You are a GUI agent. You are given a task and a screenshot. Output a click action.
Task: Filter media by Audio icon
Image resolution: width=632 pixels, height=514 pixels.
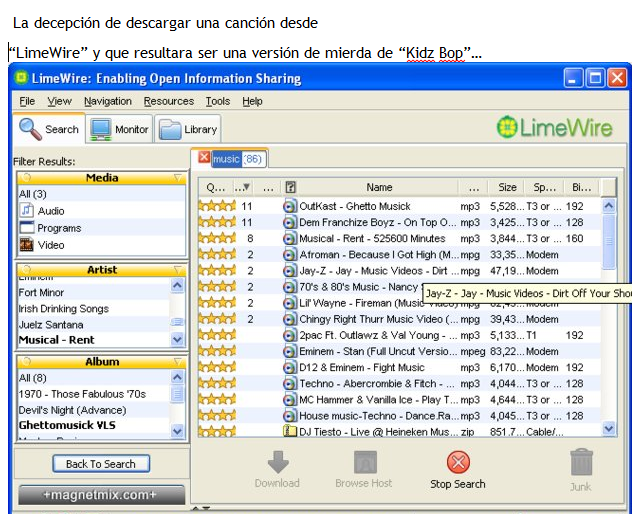click(27, 210)
